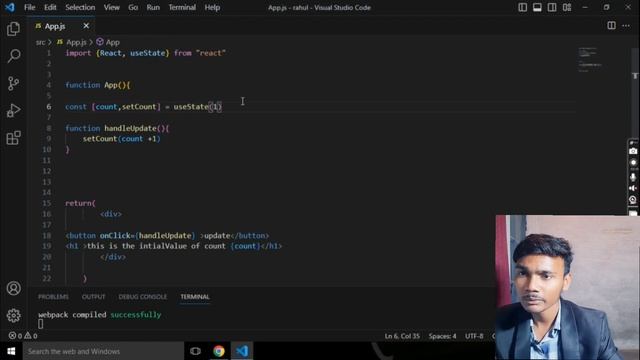640x360 pixels.
Task: Open the Help menu
Action: click(212, 7)
